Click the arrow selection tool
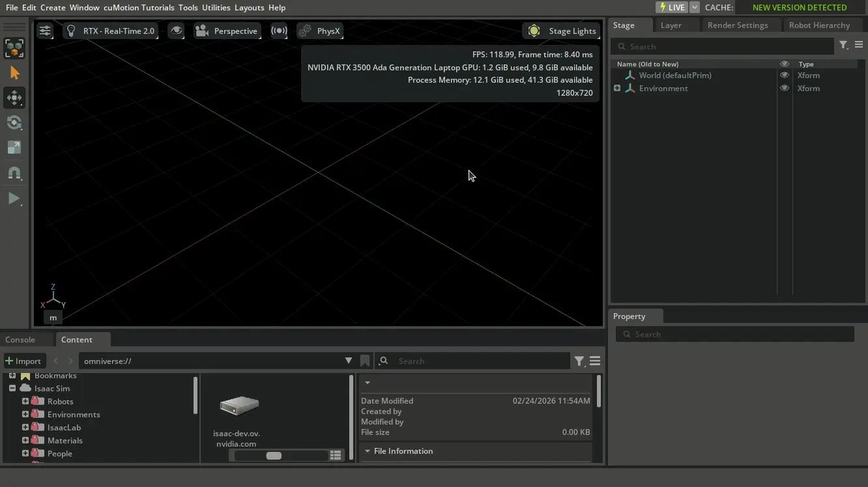868x487 pixels. pyautogui.click(x=14, y=73)
